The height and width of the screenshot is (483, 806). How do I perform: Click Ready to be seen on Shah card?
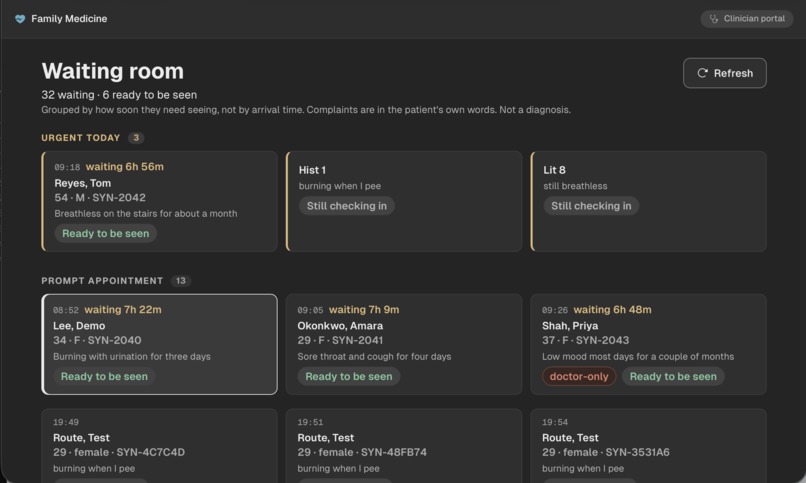[673, 376]
